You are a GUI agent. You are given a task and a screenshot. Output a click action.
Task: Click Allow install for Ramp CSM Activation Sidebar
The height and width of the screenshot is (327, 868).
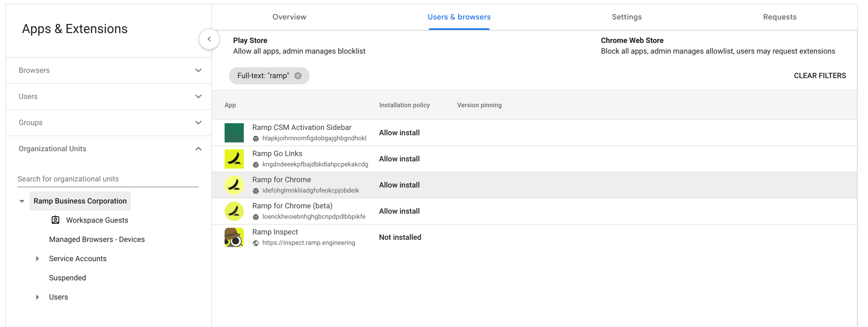399,133
